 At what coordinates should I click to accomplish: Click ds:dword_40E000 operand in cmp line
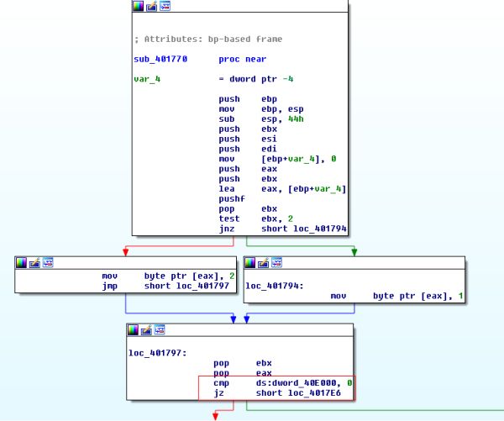(x=296, y=383)
